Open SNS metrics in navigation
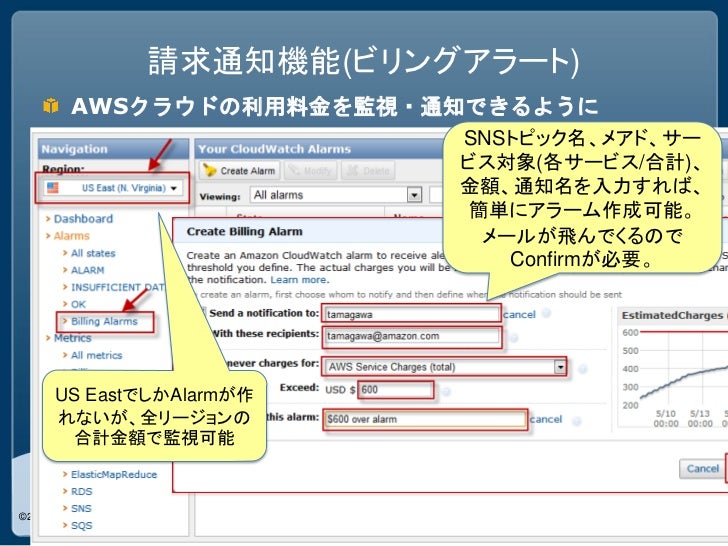The image size is (728, 546). [81, 508]
